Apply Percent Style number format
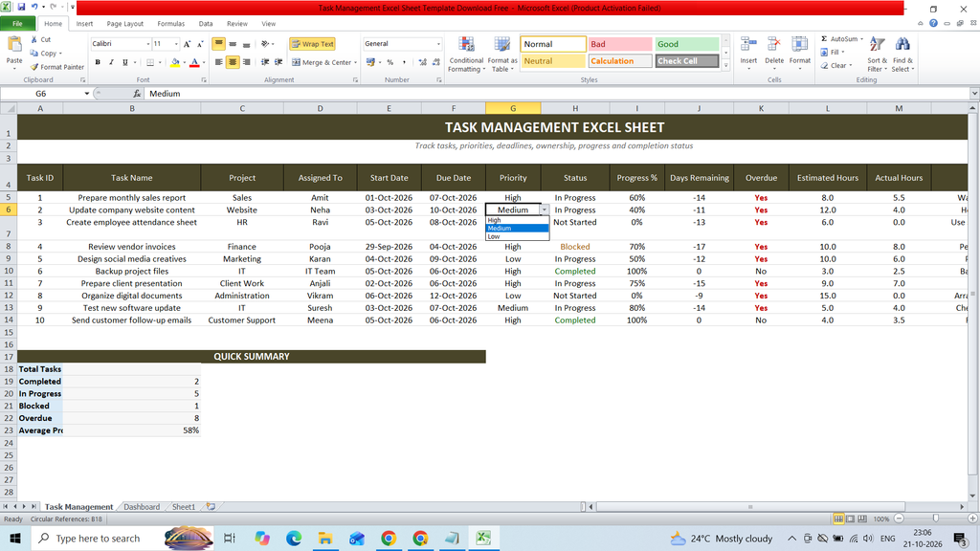The image size is (980, 551). (390, 62)
